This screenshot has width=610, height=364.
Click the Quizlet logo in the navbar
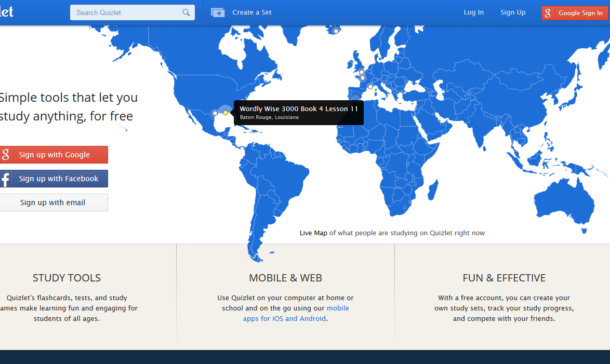tap(6, 12)
